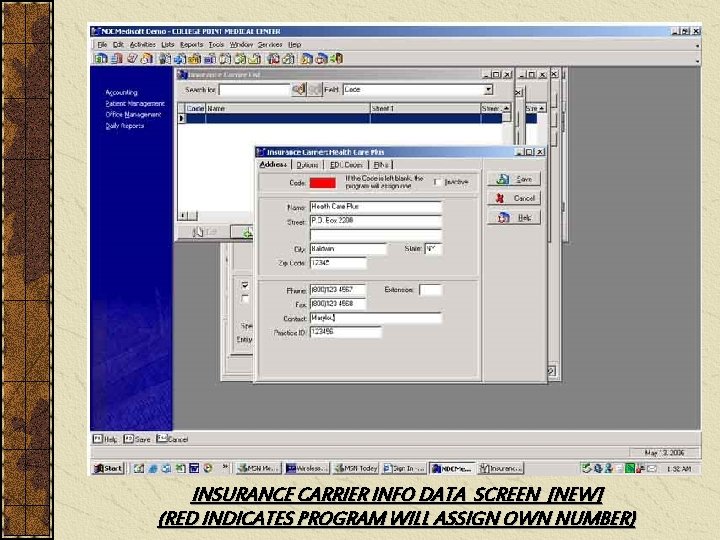This screenshot has height=540, width=720.
Task: Open Insurance Carrier List, blue-arrow toolbar icon
Action: (180, 59)
